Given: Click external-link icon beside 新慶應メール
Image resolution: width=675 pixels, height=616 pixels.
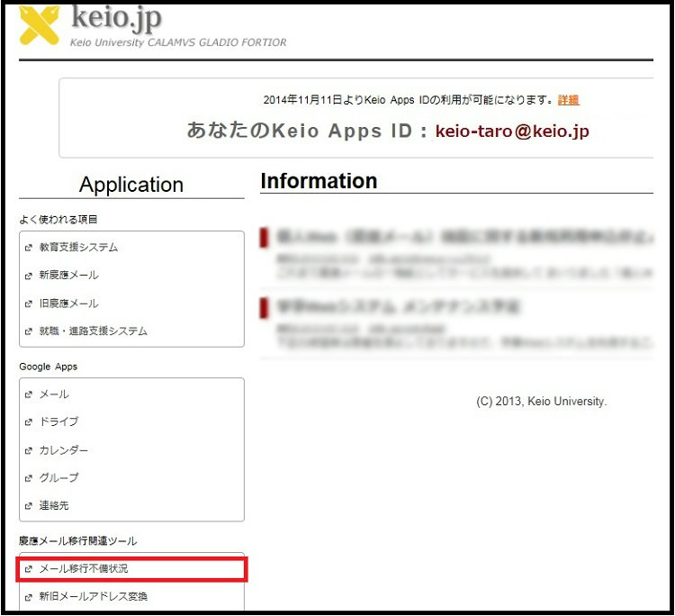Looking at the screenshot, I should tap(29, 276).
